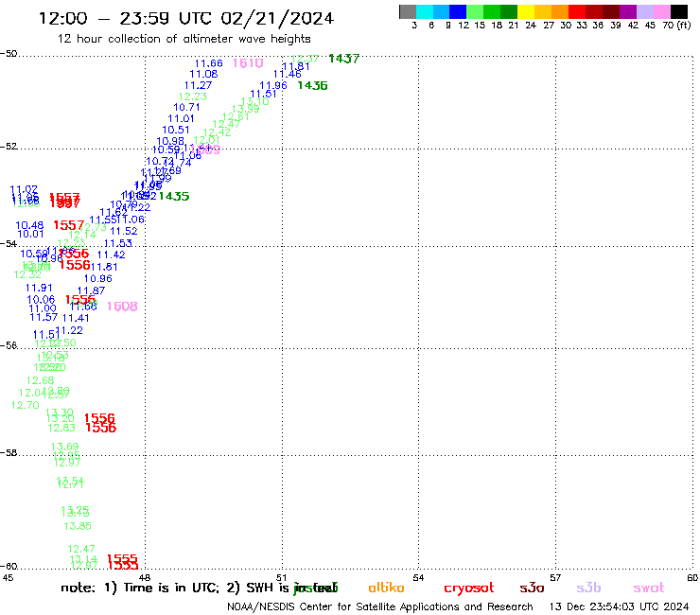Click the purple swatch in the color scale
The width and height of the screenshot is (700, 615).
pos(628,11)
